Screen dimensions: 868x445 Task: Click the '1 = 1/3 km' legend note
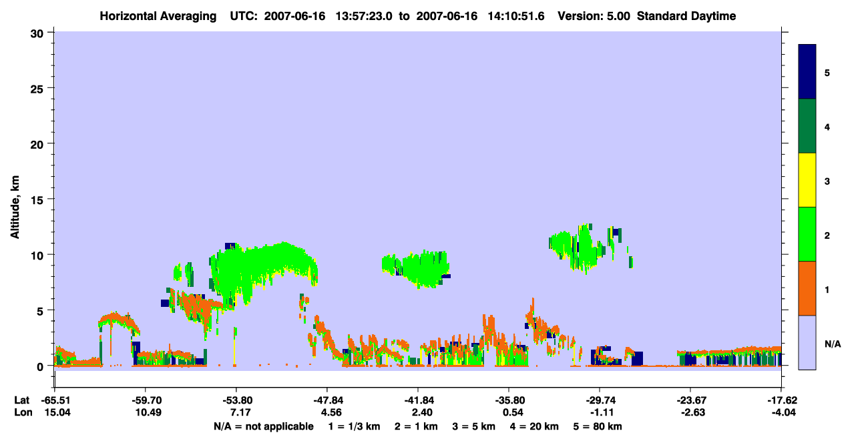pyautogui.click(x=356, y=426)
